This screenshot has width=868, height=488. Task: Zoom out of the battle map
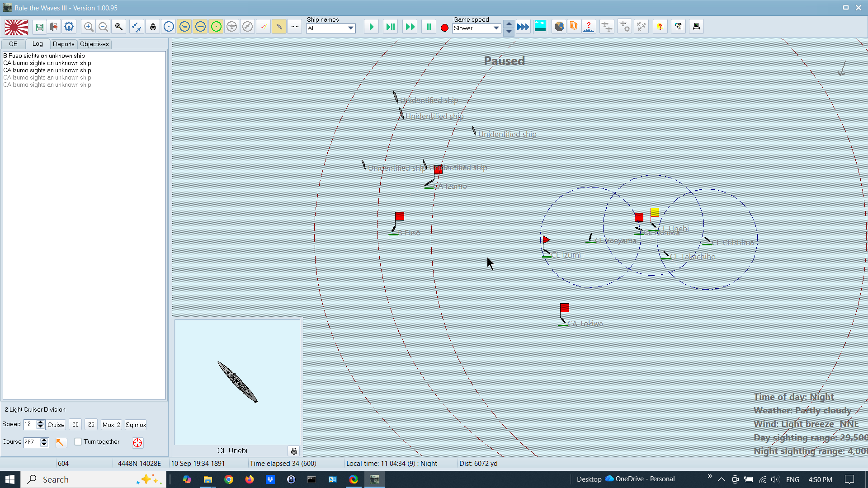(103, 27)
